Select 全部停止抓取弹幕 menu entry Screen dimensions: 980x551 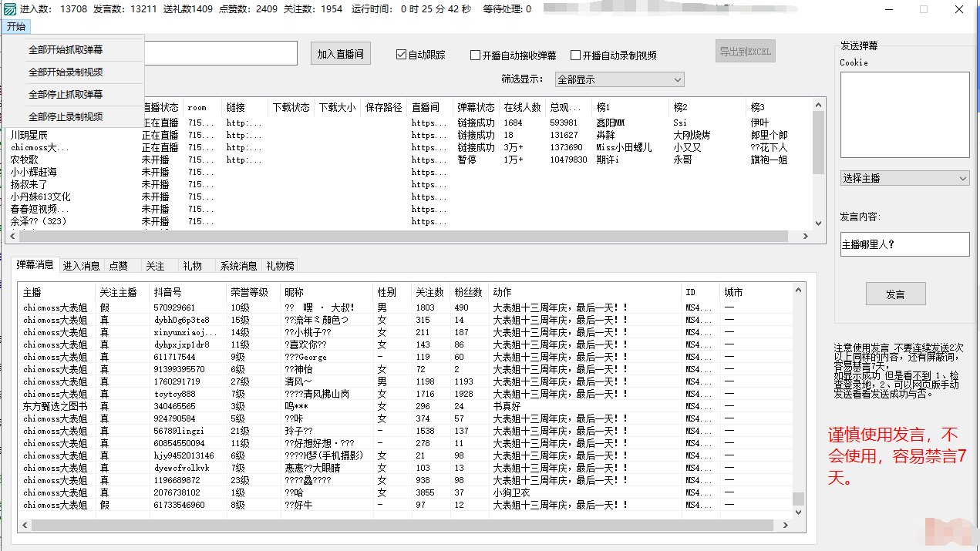(66, 95)
